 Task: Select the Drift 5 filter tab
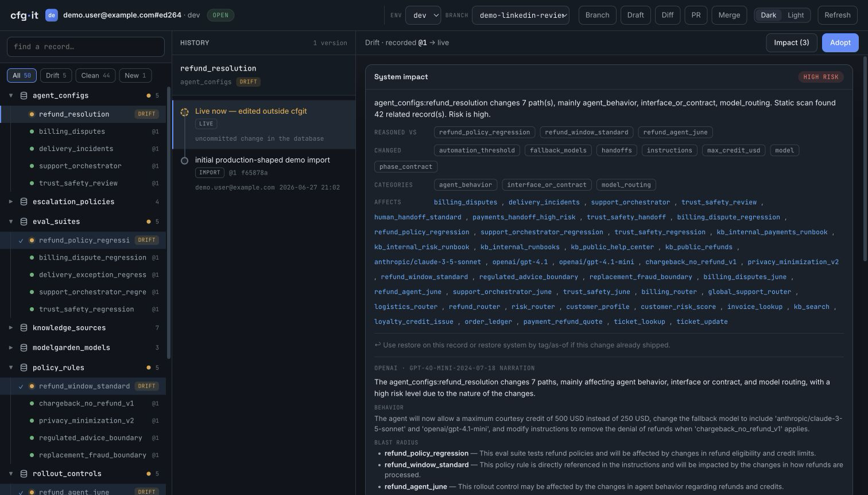tap(56, 75)
